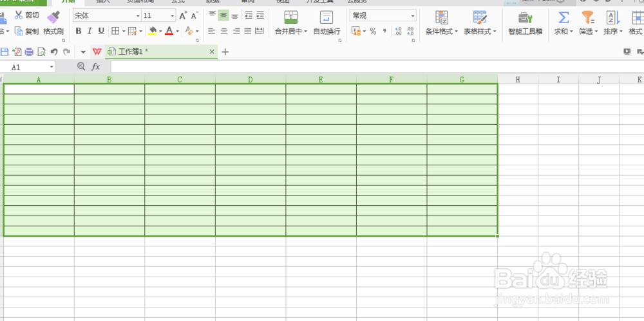Apply the red font color A
The height and width of the screenshot is (321, 644).
169,31
